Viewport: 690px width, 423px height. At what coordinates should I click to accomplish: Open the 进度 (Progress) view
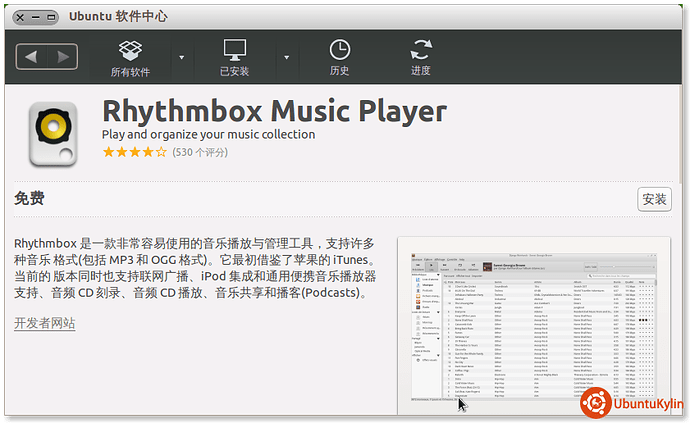[x=421, y=58]
